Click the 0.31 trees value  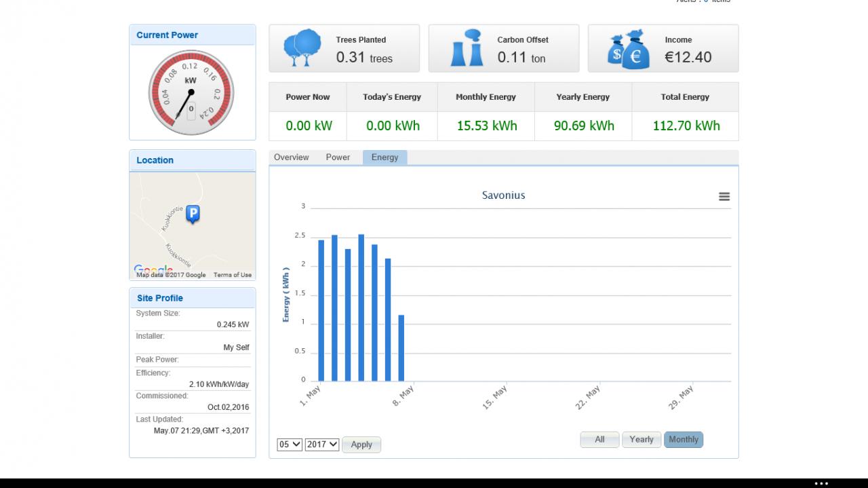coord(364,58)
